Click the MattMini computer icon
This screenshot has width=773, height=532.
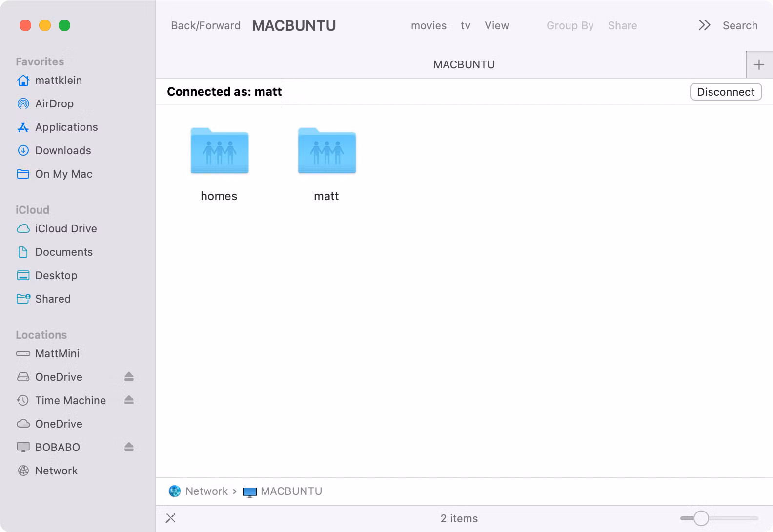tap(23, 353)
